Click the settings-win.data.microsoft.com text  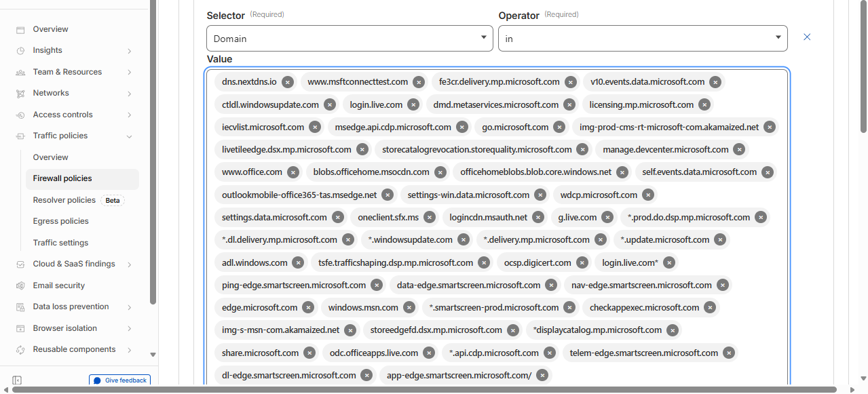[468, 195]
